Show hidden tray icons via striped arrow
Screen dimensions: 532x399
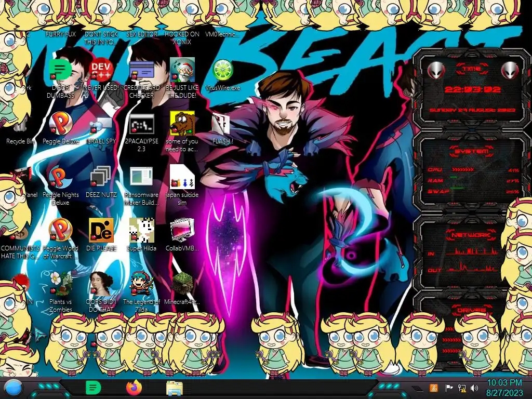click(417, 389)
